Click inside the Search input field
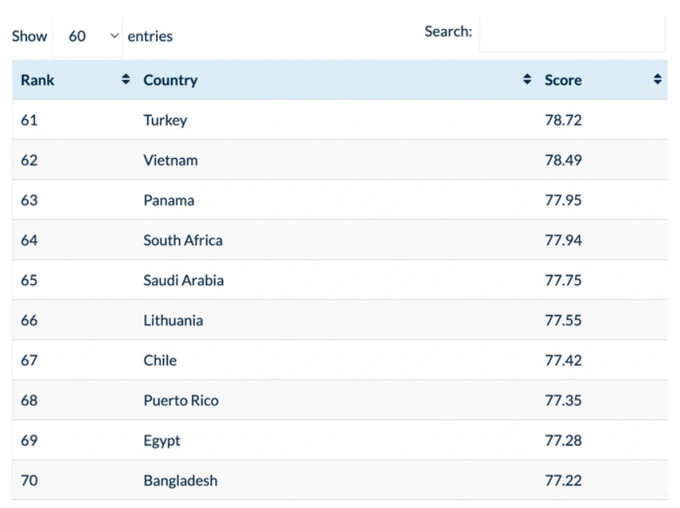Image resolution: width=680 pixels, height=508 pixels. click(x=572, y=34)
